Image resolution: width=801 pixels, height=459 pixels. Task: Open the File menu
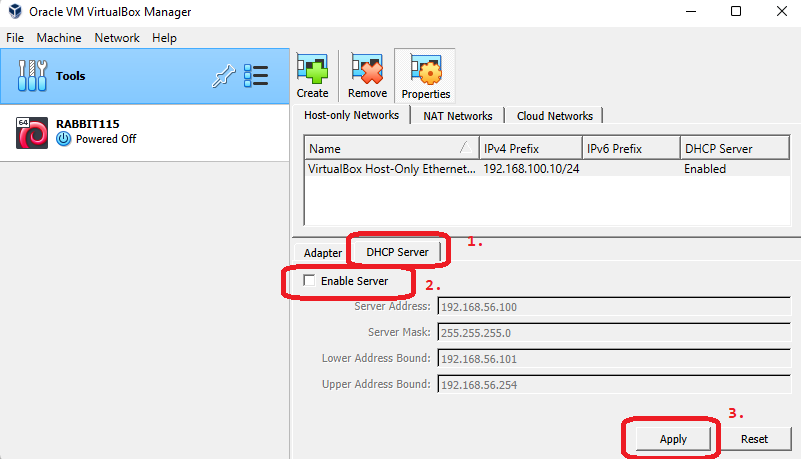click(x=15, y=38)
